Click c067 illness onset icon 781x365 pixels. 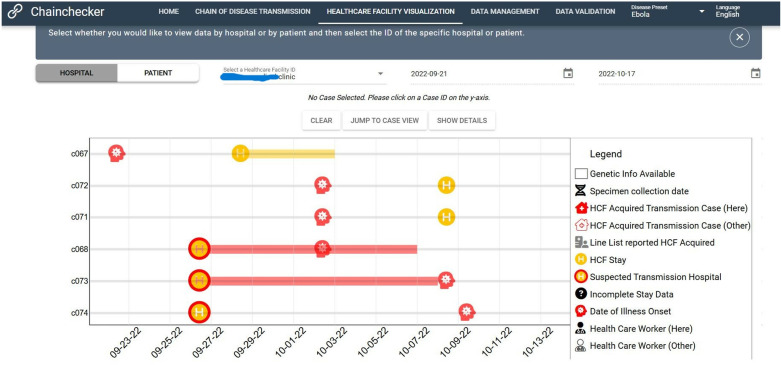coord(117,153)
